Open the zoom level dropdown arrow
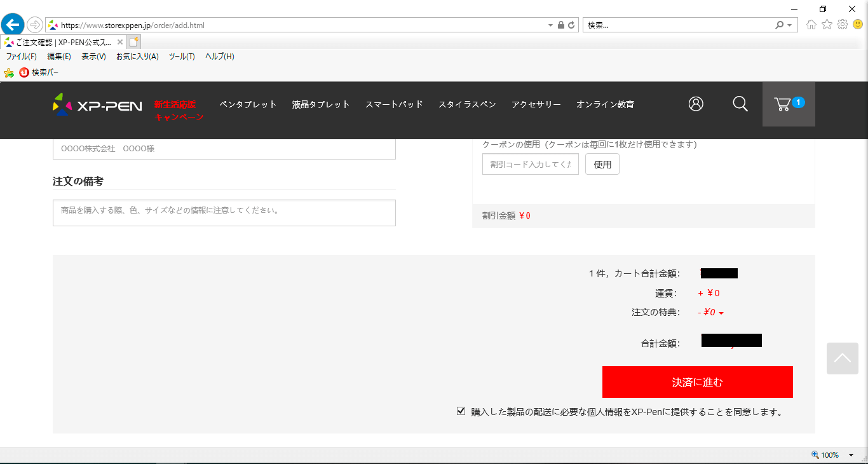The width and height of the screenshot is (868, 464). 851,455
